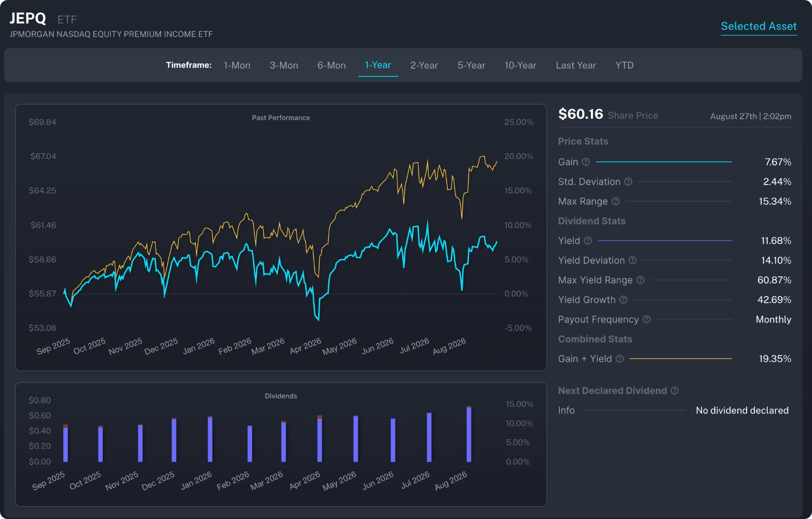Click the JPMORGAN NASDAQ EQUITY PREMIUM INCOME ETF subtitle
The image size is (812, 519).
click(111, 34)
